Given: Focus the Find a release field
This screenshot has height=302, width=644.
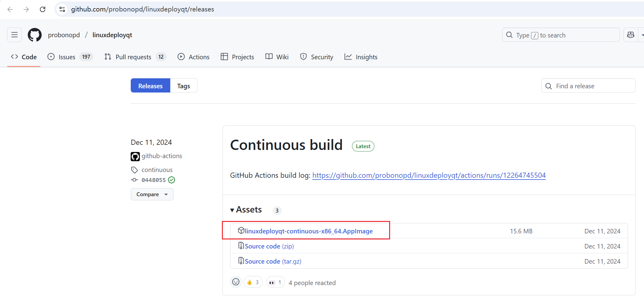Looking at the screenshot, I should coord(588,86).
